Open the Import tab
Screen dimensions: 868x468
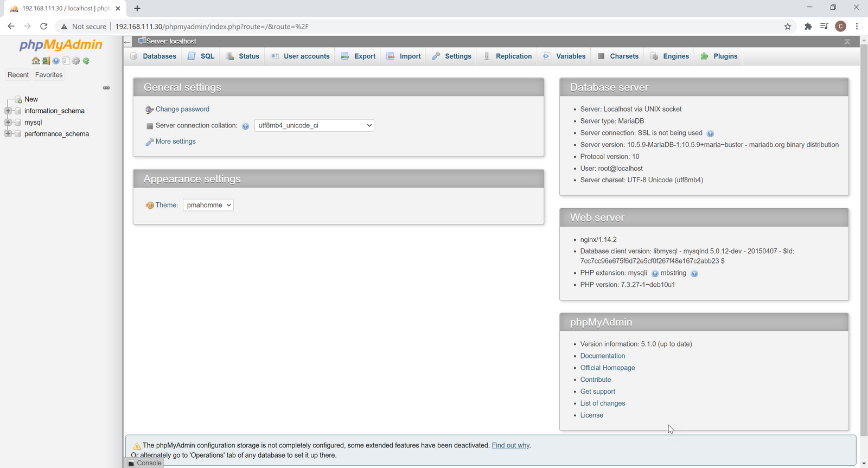point(404,56)
